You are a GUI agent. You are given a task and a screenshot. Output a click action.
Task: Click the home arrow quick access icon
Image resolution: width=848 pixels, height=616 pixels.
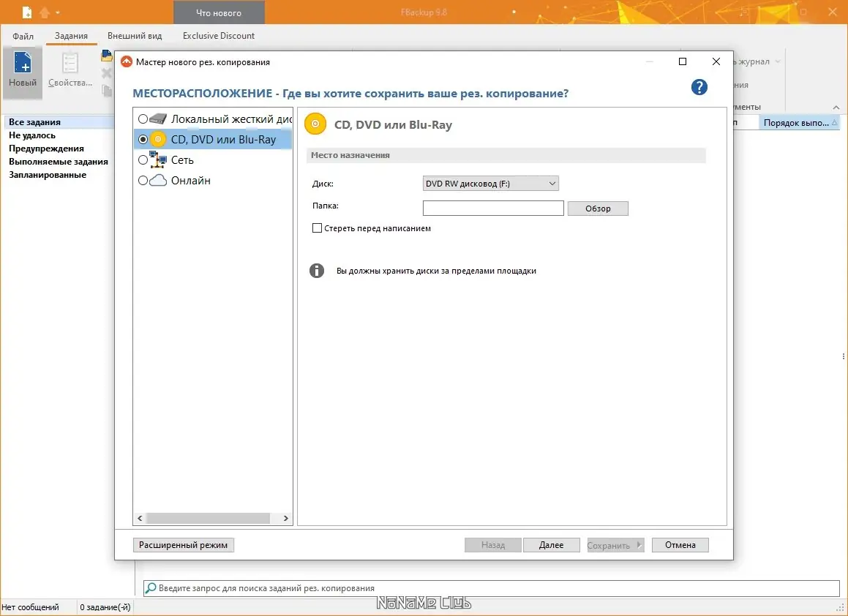click(x=45, y=12)
